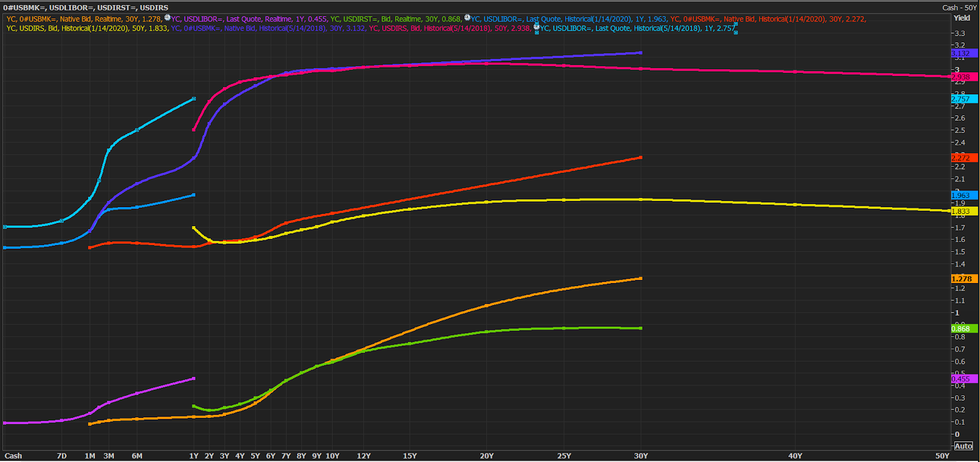Image resolution: width=980 pixels, height=462 pixels.
Task: Click the 30Y tenor label on x-axis
Action: click(x=641, y=456)
